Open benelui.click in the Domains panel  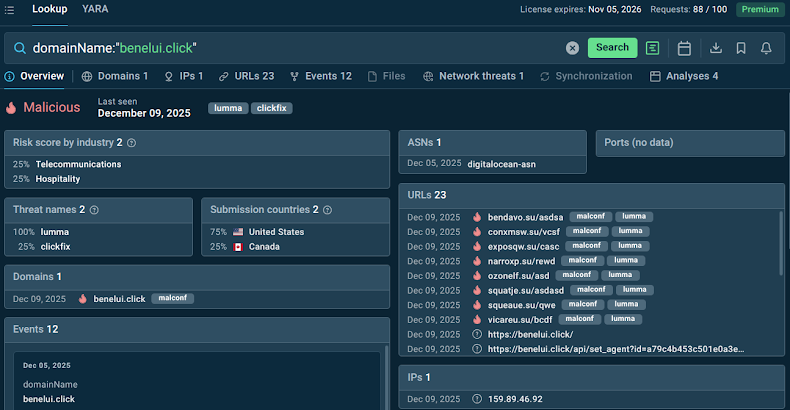[119, 299]
